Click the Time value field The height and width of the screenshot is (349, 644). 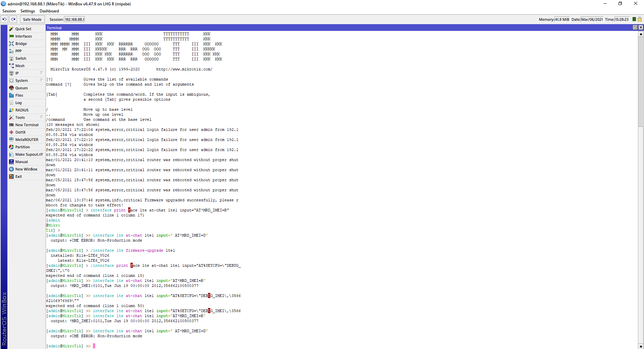pos(622,19)
